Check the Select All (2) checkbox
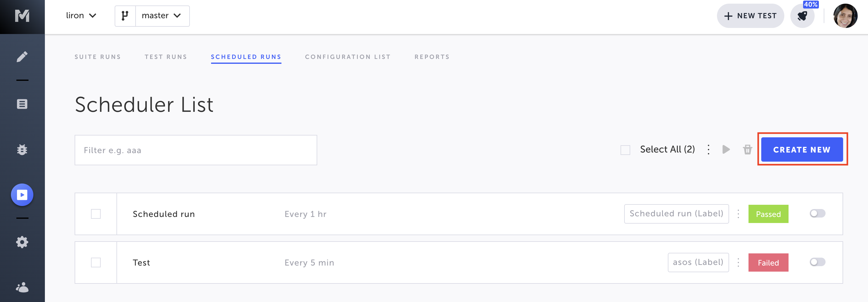 point(625,150)
